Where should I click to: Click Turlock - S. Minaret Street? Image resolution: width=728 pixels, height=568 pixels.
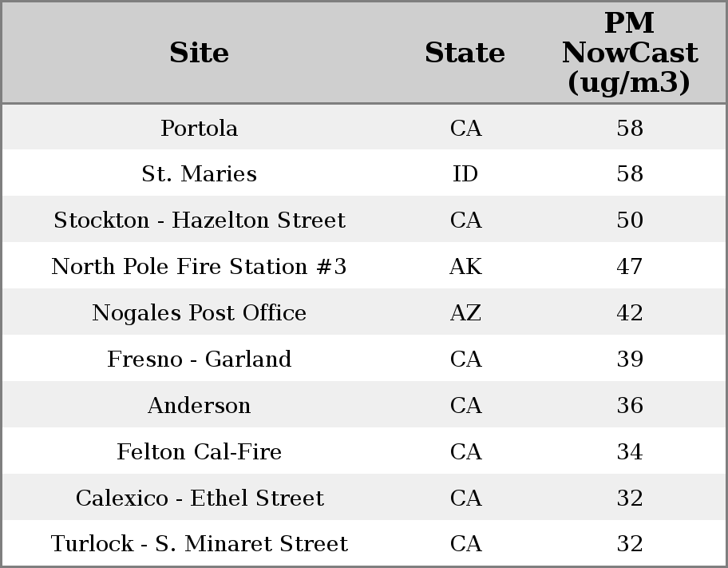click(199, 544)
